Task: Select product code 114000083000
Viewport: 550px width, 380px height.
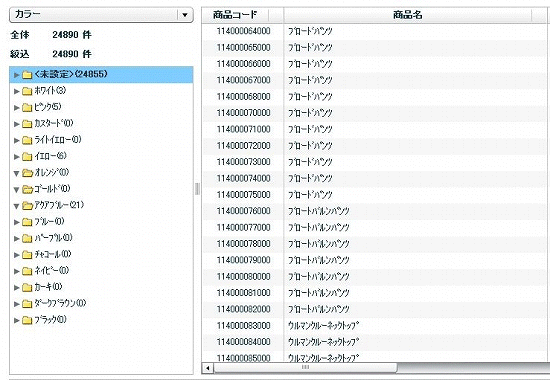Action: coord(243,326)
